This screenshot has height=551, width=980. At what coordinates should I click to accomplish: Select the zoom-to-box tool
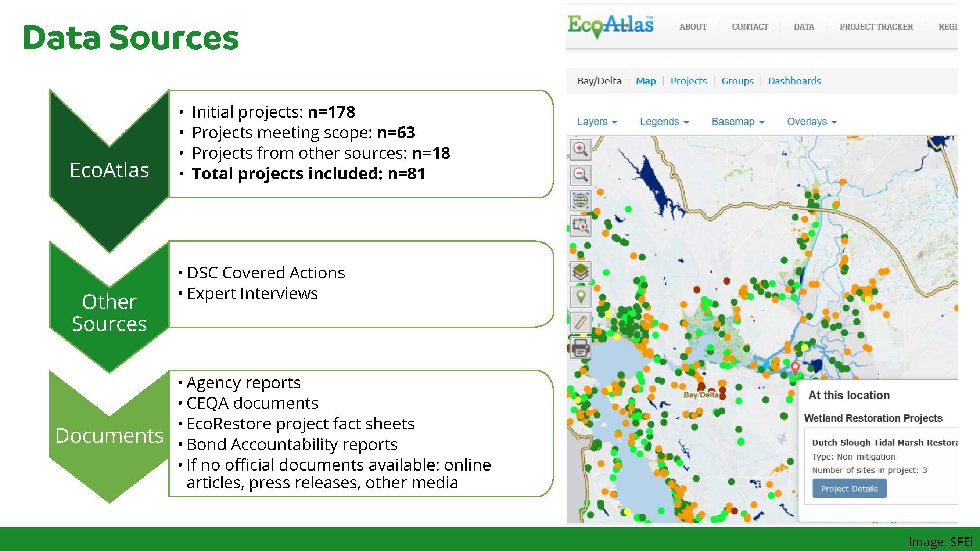580,226
